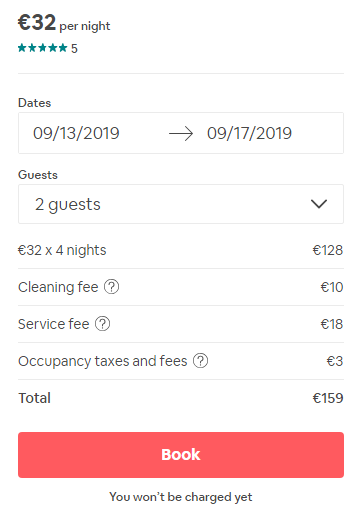Click the Dates label
Screen dimensions: 361x526
(35, 103)
